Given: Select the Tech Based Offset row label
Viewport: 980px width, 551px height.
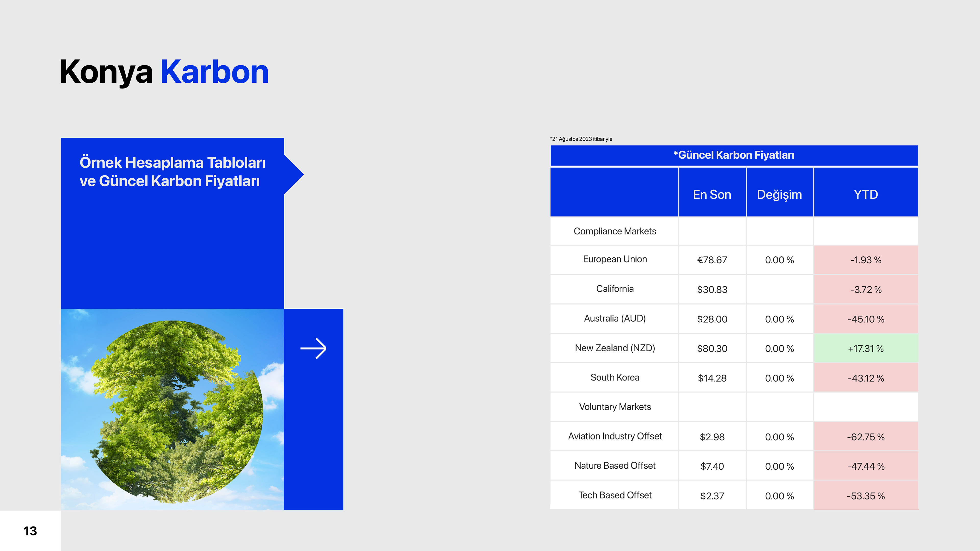Looking at the screenshot, I should [614, 495].
